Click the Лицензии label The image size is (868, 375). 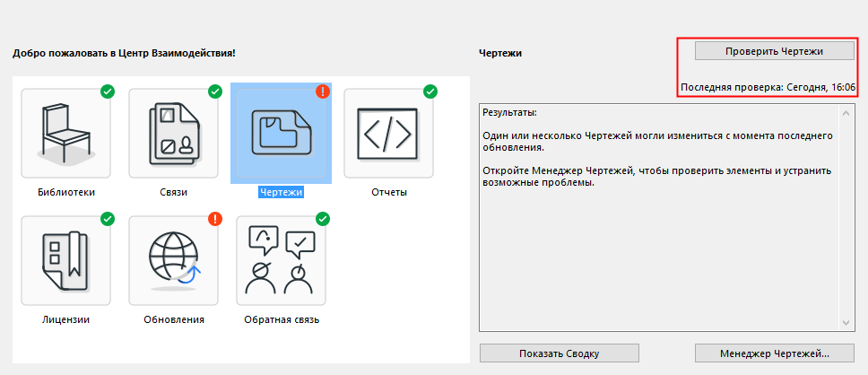tap(65, 319)
